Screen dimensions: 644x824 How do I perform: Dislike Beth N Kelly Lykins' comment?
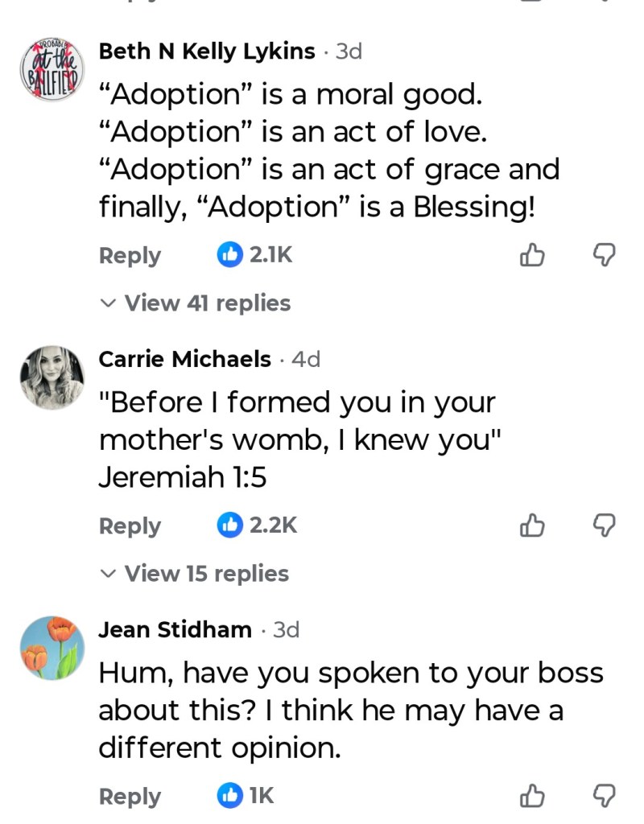pos(604,256)
